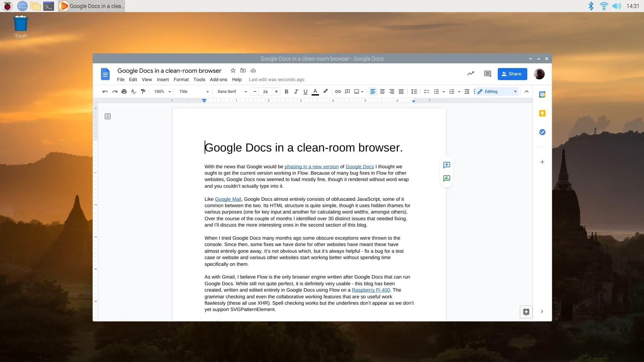Click the paint format roller icon
This screenshot has width=644, height=362.
point(143,92)
